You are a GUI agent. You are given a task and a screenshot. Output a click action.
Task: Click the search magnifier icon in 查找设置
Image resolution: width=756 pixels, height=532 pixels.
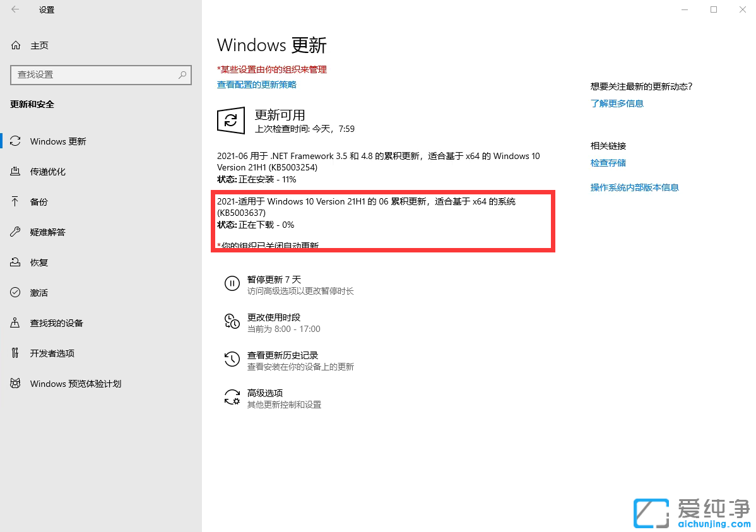182,74
